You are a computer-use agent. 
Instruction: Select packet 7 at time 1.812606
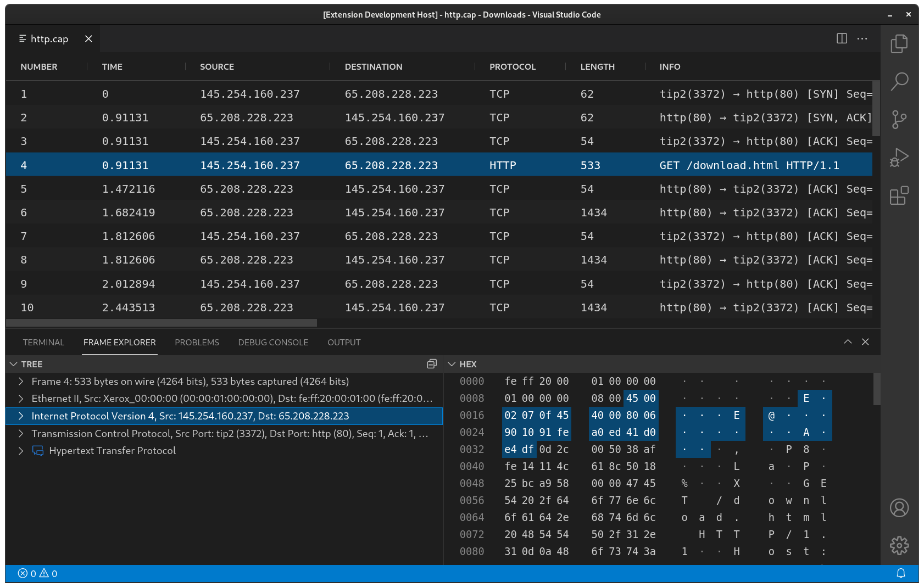[x=439, y=236]
